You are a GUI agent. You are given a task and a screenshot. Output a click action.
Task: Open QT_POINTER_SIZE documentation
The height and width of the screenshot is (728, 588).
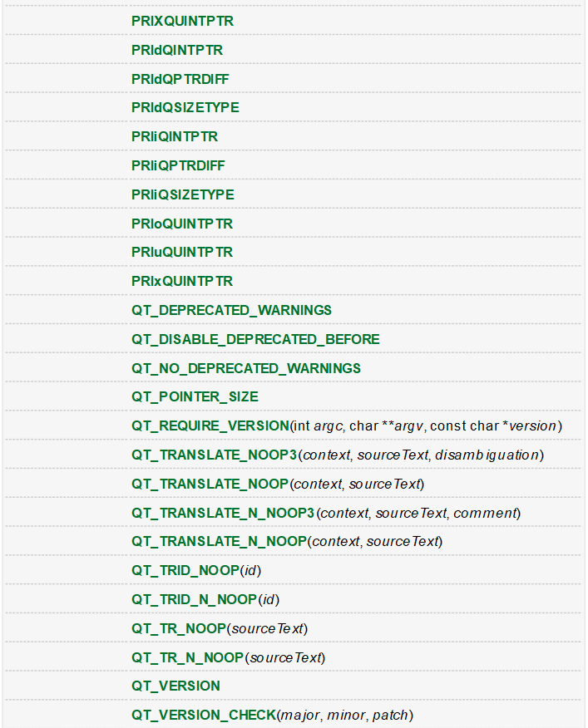[x=195, y=397]
